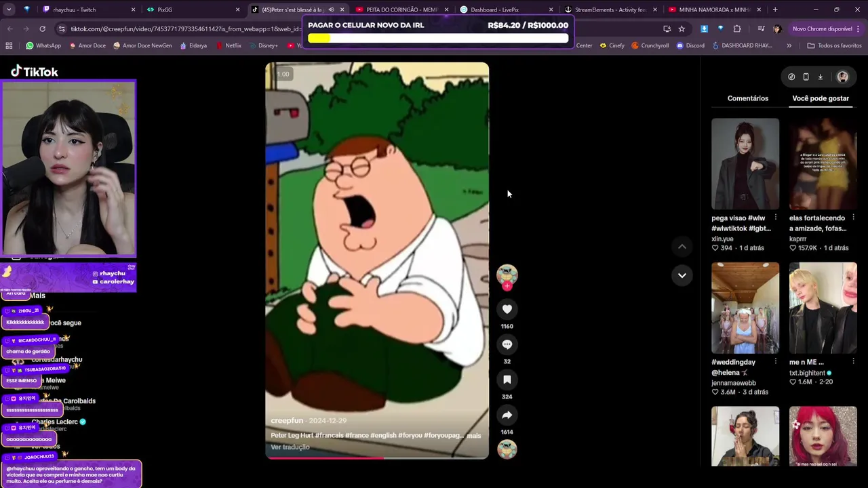The height and width of the screenshot is (488, 868).
Task: Open the WhatsApp bookmark
Action: pyautogui.click(x=43, y=45)
